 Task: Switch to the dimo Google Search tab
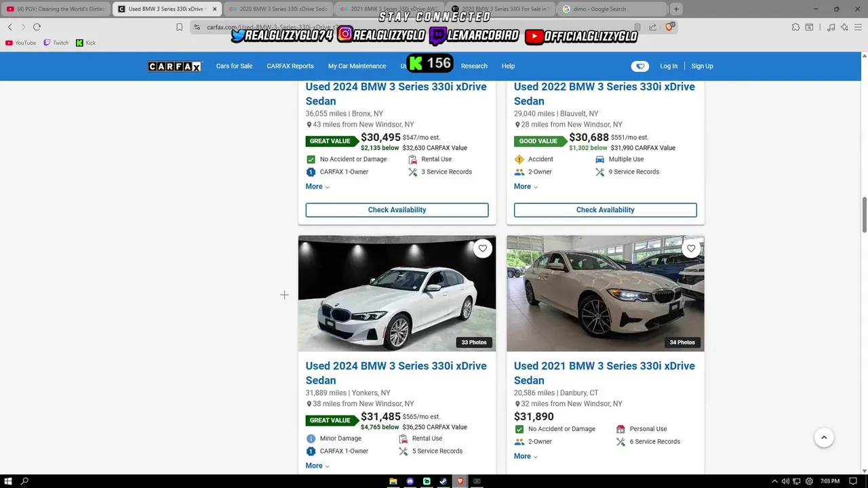(x=610, y=9)
